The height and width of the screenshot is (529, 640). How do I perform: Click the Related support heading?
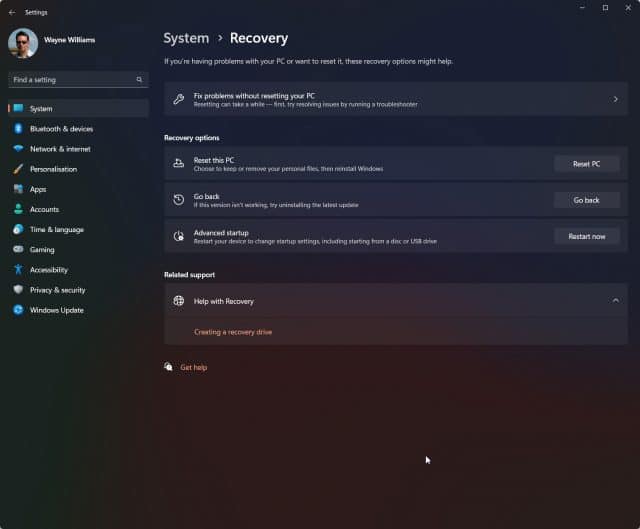pos(189,275)
